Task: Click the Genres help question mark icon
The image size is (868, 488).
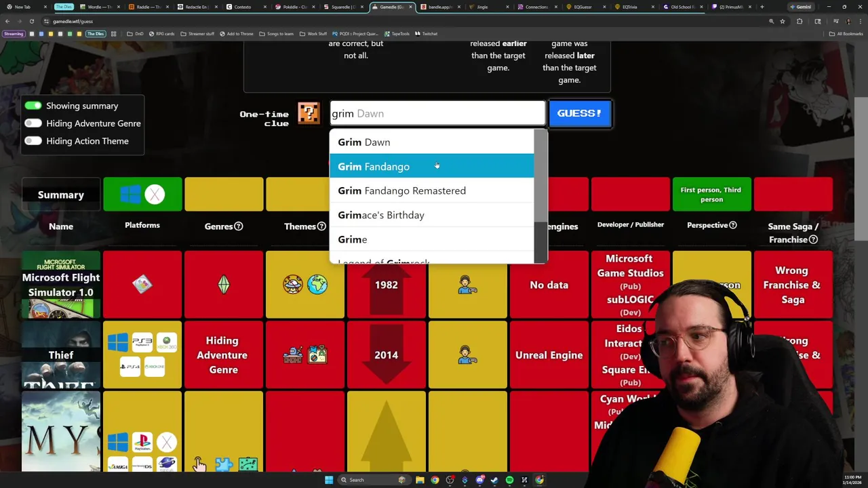Action: coord(238,226)
